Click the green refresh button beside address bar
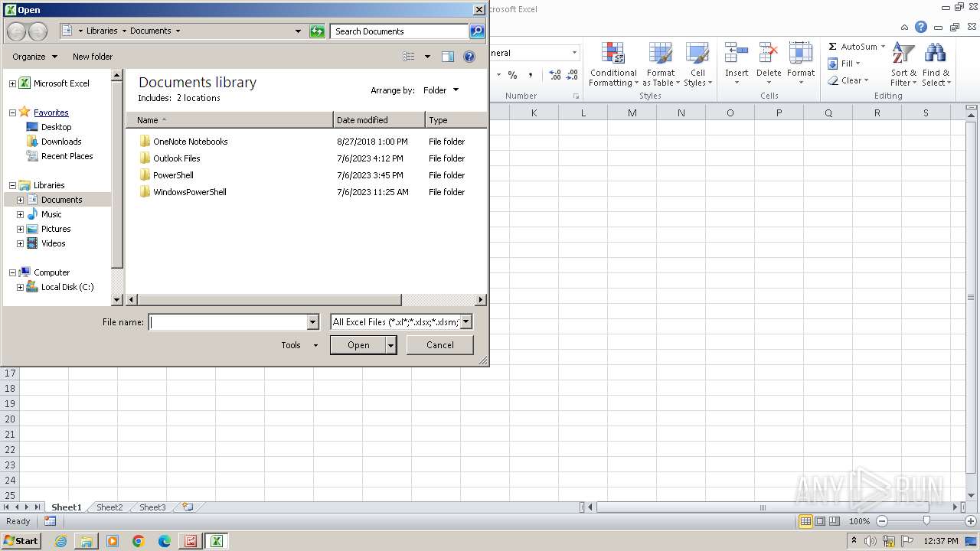 tap(317, 31)
